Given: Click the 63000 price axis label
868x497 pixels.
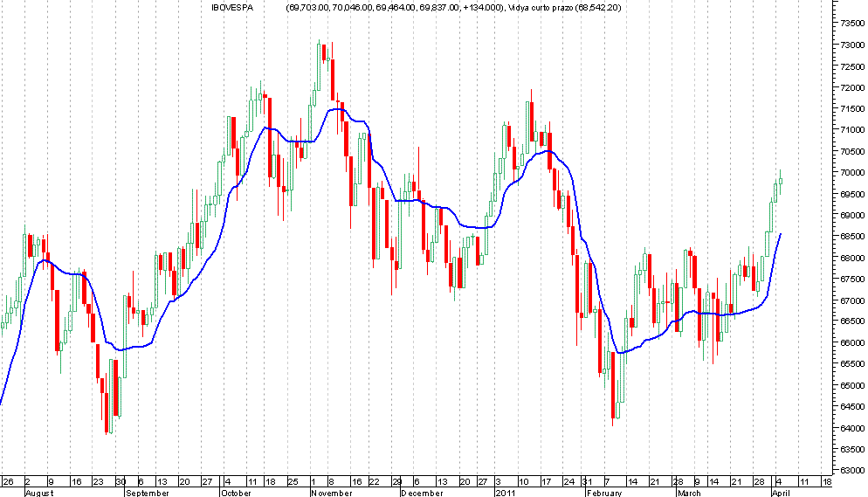Looking at the screenshot, I should tap(847, 471).
